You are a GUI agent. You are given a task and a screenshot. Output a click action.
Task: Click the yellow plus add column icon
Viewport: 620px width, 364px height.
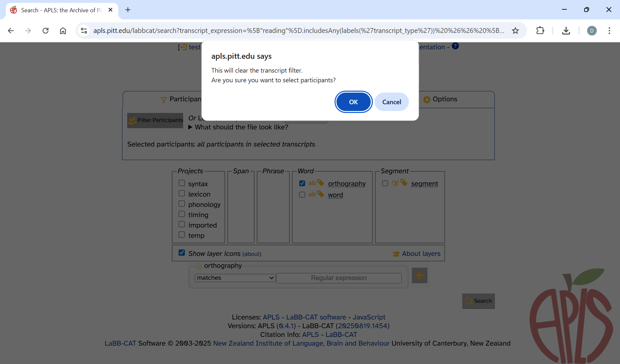click(x=419, y=275)
